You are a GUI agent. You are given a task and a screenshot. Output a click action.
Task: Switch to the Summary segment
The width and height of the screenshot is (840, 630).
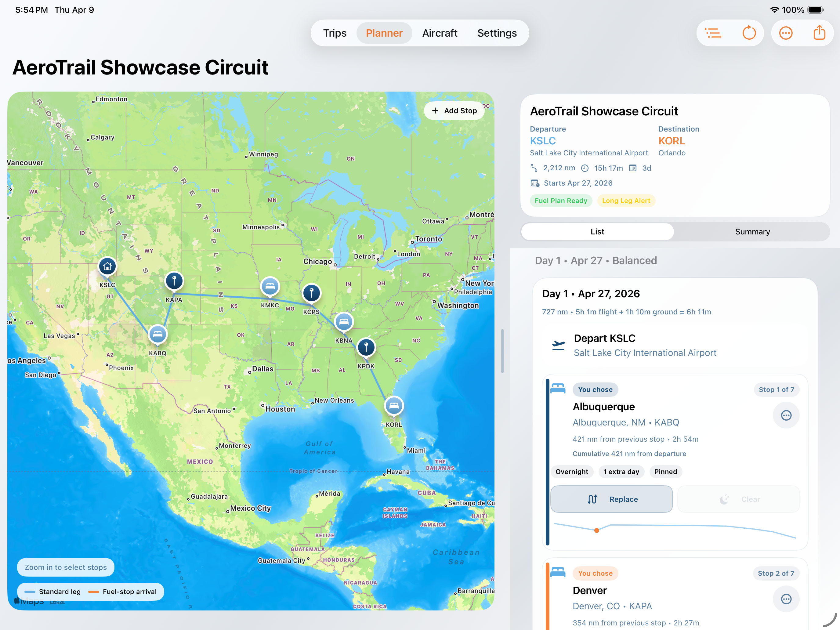[x=752, y=232]
